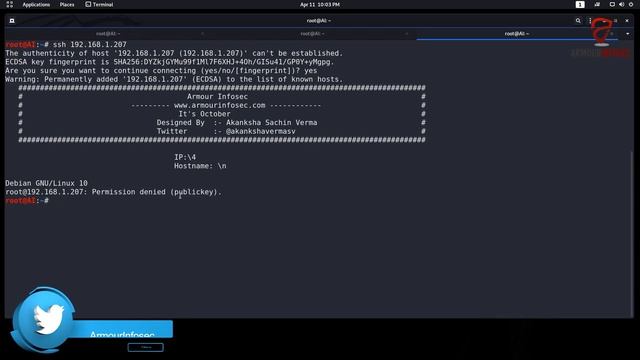Click the www.armourinfosec.com text
The image size is (640, 360).
[220, 105]
